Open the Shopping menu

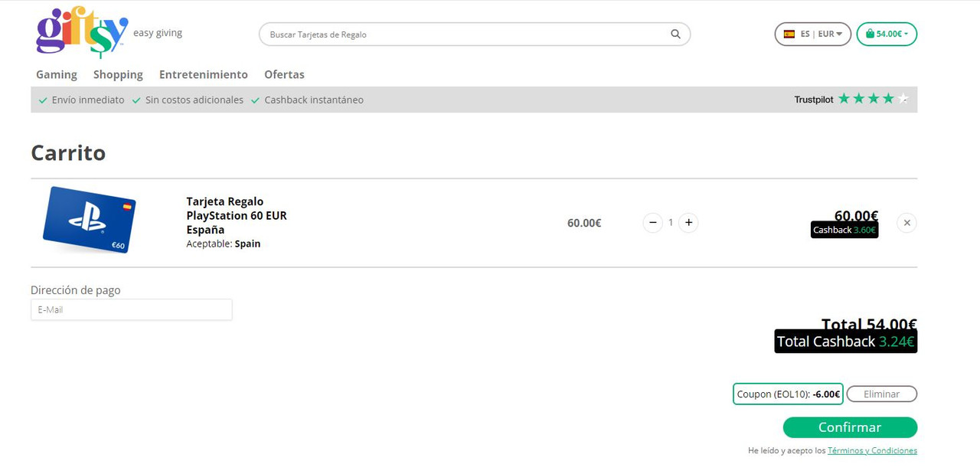(118, 74)
